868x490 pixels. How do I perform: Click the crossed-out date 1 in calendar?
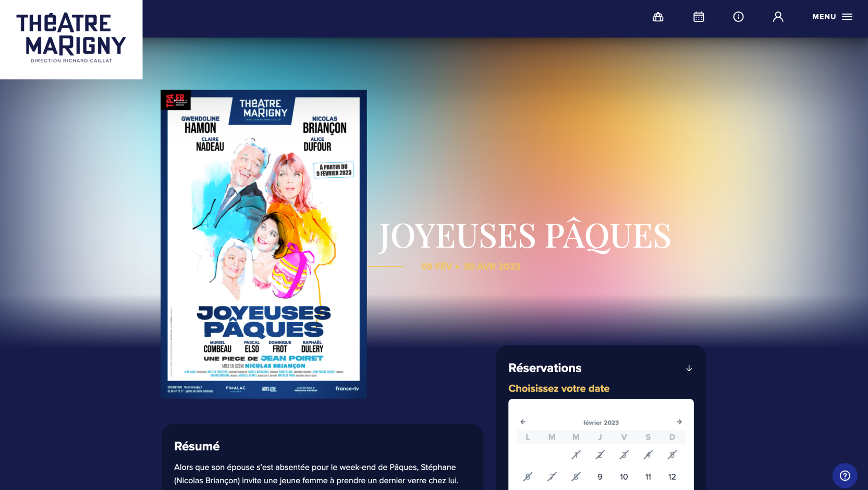pos(576,455)
